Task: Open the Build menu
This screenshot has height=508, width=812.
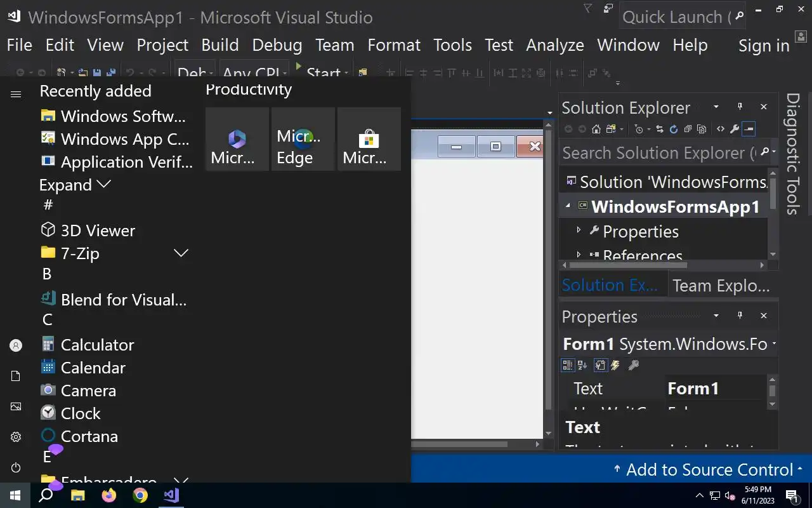Action: click(x=220, y=45)
